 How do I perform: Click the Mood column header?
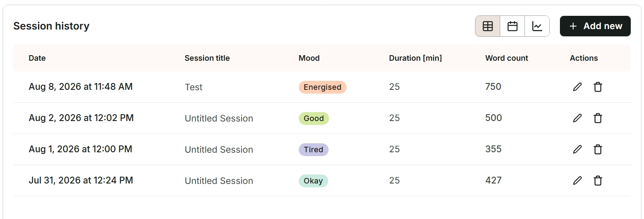coord(309,58)
